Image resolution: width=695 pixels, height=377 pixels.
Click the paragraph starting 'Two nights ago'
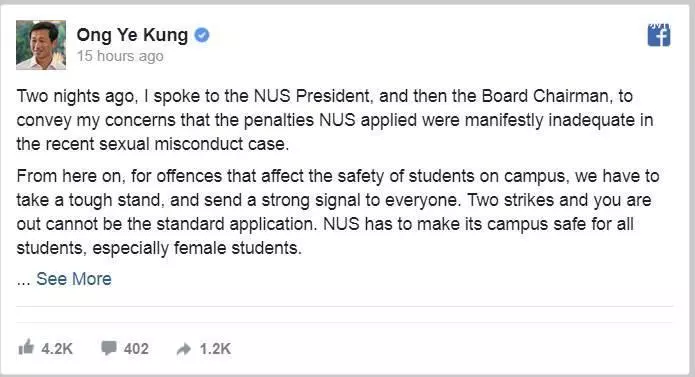(335, 120)
